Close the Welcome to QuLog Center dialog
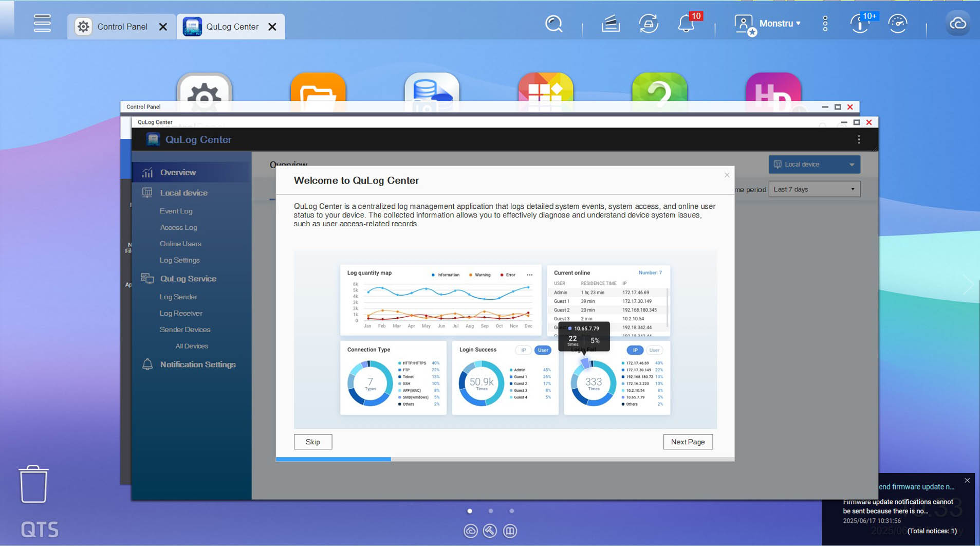 tap(727, 175)
